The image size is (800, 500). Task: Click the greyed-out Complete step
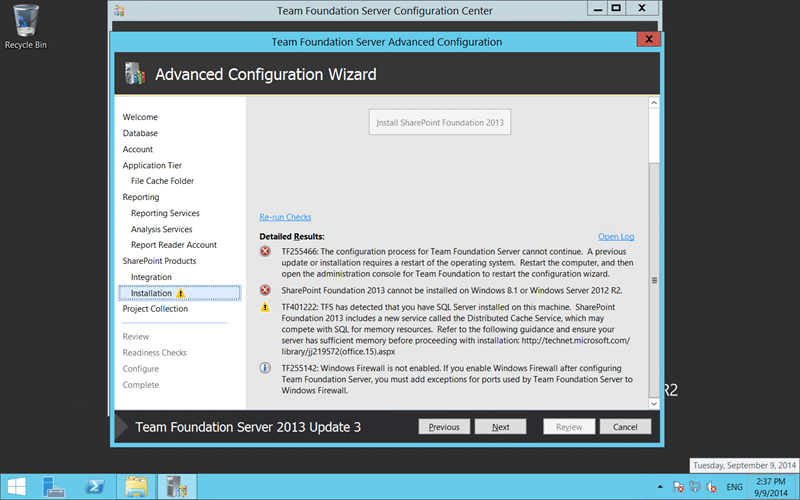coord(141,385)
